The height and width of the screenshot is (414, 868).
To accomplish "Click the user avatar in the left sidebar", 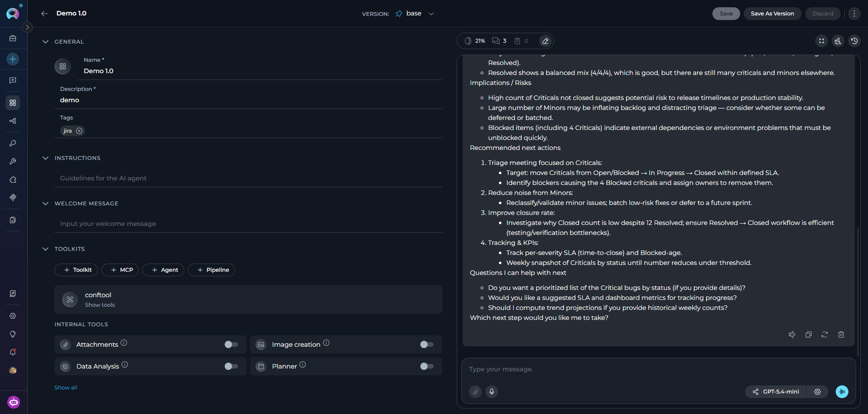I will (13, 370).
